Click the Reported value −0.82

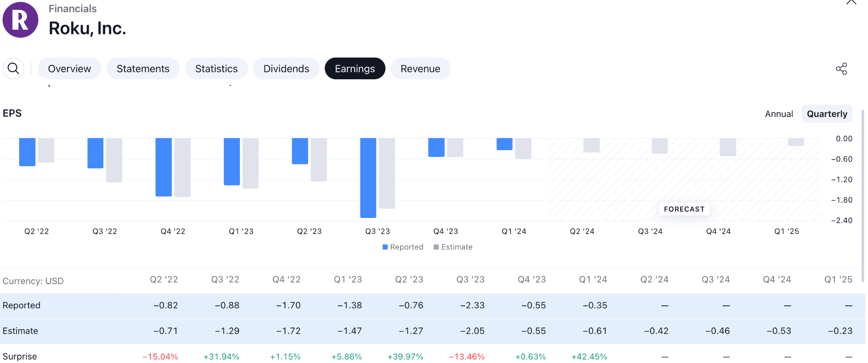[166, 305]
